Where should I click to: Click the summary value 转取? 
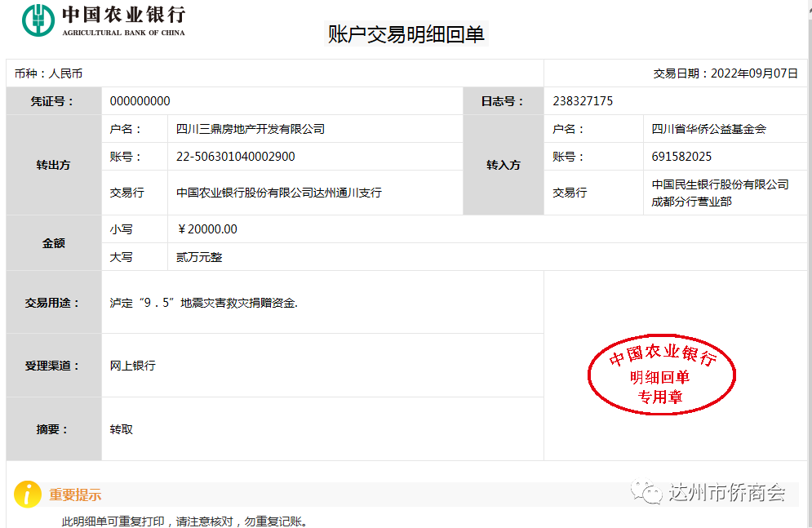pyautogui.click(x=122, y=429)
